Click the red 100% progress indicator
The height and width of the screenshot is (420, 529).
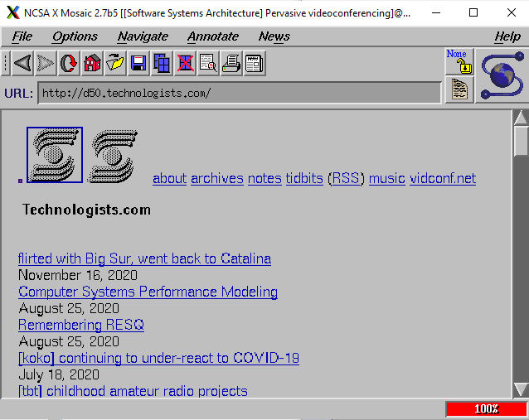(x=486, y=409)
